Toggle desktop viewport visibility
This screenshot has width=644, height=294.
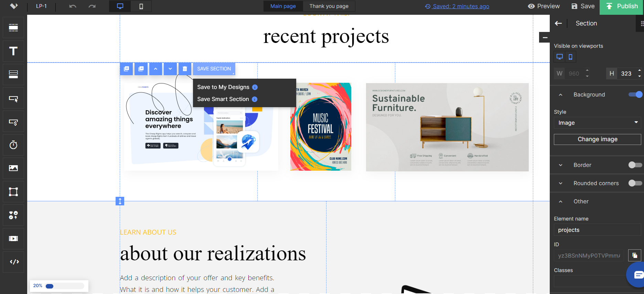pyautogui.click(x=560, y=57)
